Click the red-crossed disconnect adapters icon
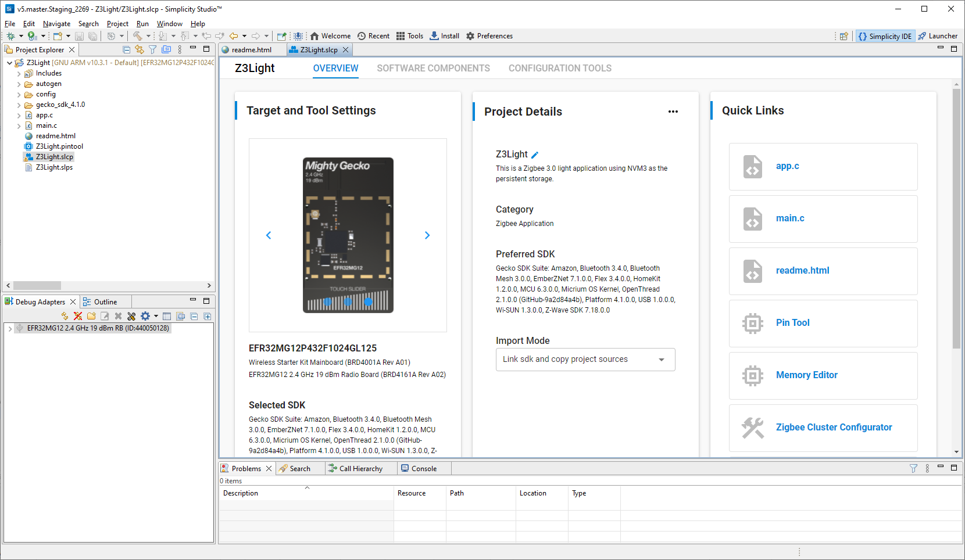The height and width of the screenshot is (560, 965). pos(78,316)
